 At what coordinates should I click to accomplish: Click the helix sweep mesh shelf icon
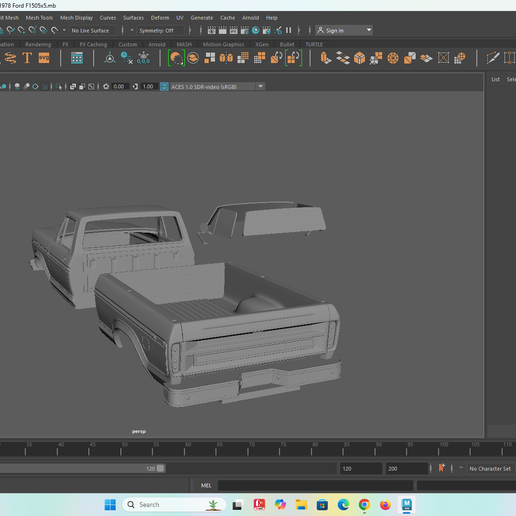click(x=10, y=58)
